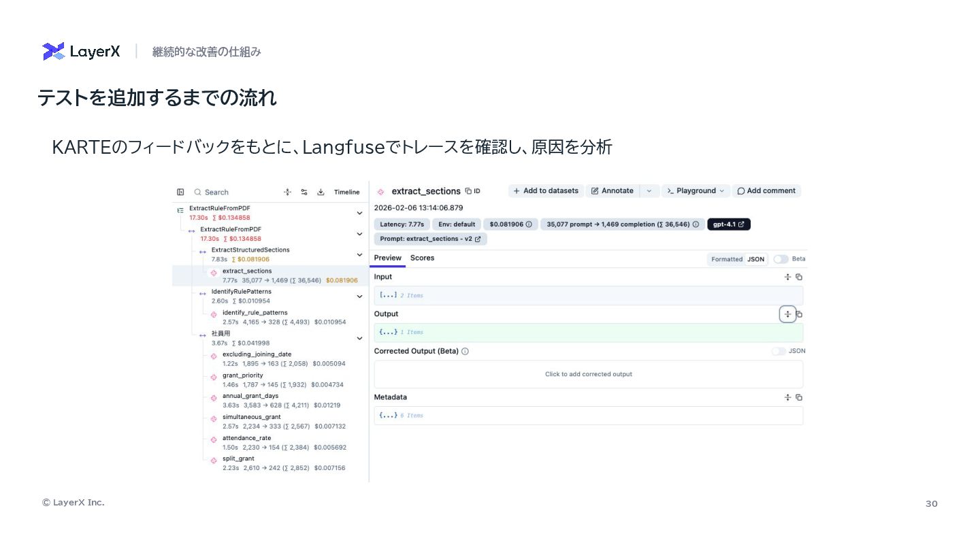Expand the Input [...] 2 Items JSON

pyautogui.click(x=588, y=295)
